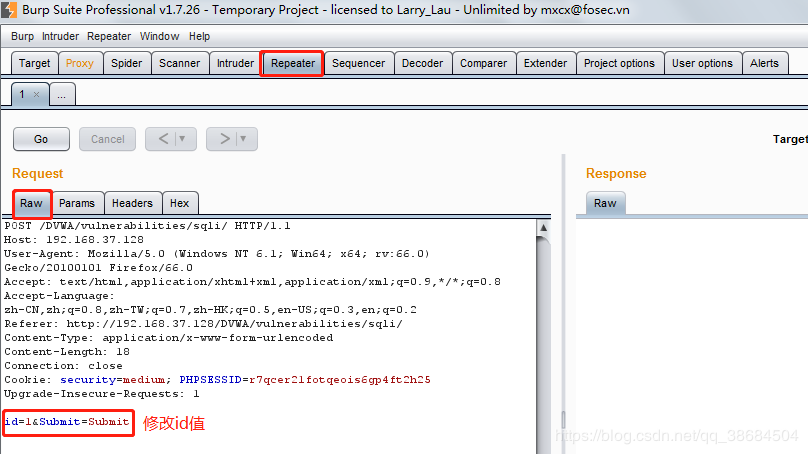Viewport: 808px width, 454px height.
Task: Click the Cancel button
Action: [108, 139]
